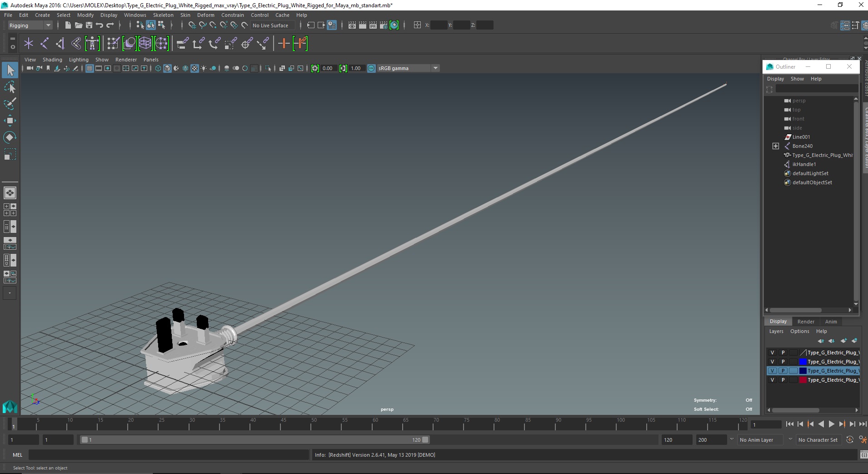Click the Open scene folder icon

pos(78,25)
